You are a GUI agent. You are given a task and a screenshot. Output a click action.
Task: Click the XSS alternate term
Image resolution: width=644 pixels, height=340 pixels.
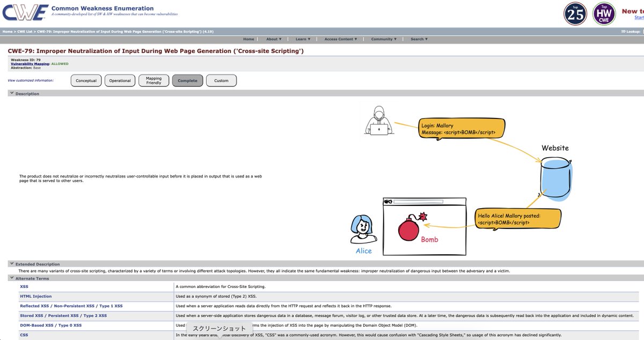24,287
